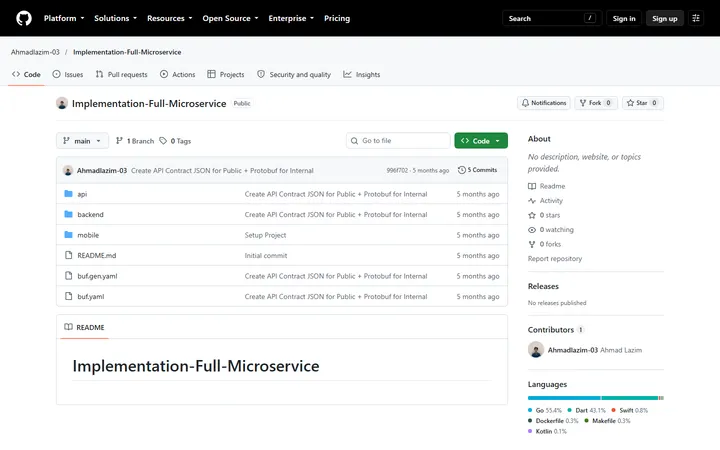Click the owner avatar beside repository title
The height and width of the screenshot is (450, 720).
coord(62,103)
